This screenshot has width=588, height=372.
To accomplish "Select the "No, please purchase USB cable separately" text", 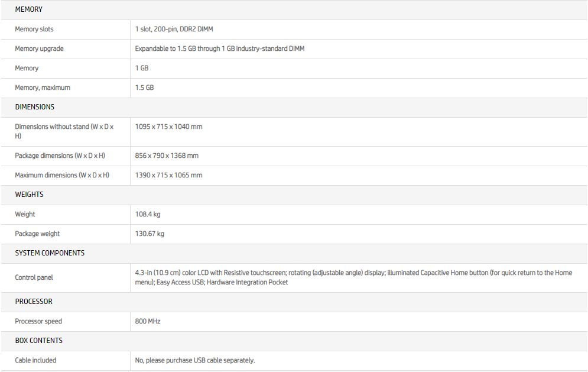I will 195,360.
